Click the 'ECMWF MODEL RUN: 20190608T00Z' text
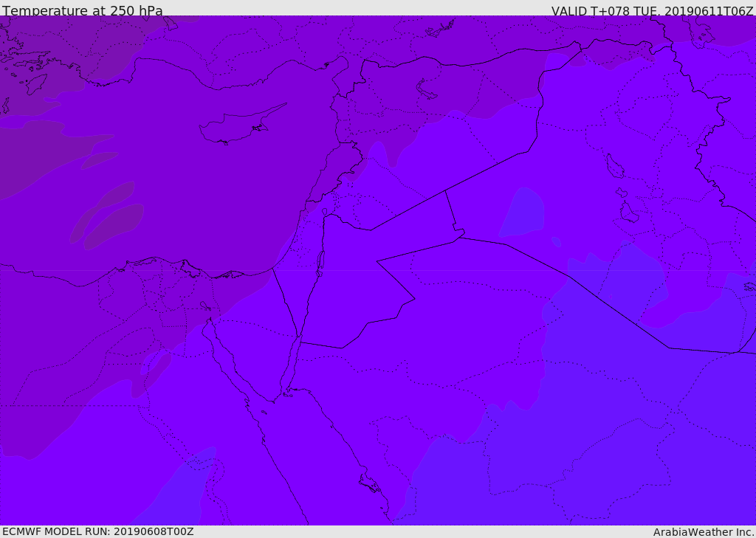The width and height of the screenshot is (756, 538). [98, 531]
